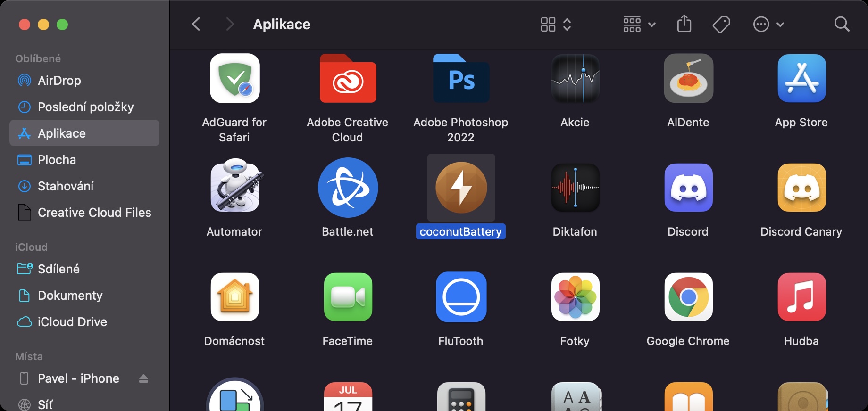
Task: Select the Calculator app icon
Action: [461, 396]
